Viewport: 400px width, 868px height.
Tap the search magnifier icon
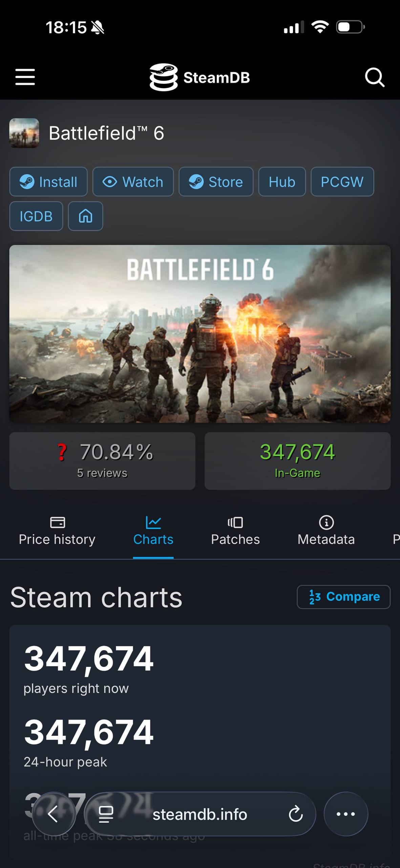point(374,77)
